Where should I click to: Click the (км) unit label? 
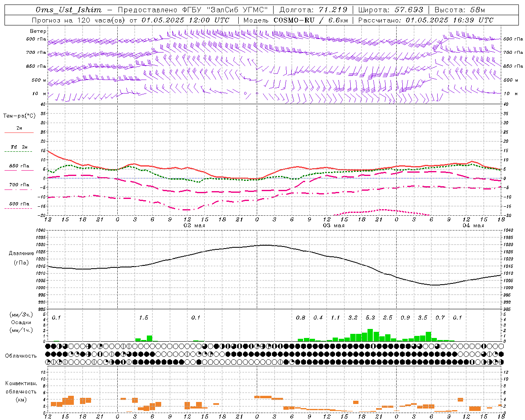click(21, 399)
